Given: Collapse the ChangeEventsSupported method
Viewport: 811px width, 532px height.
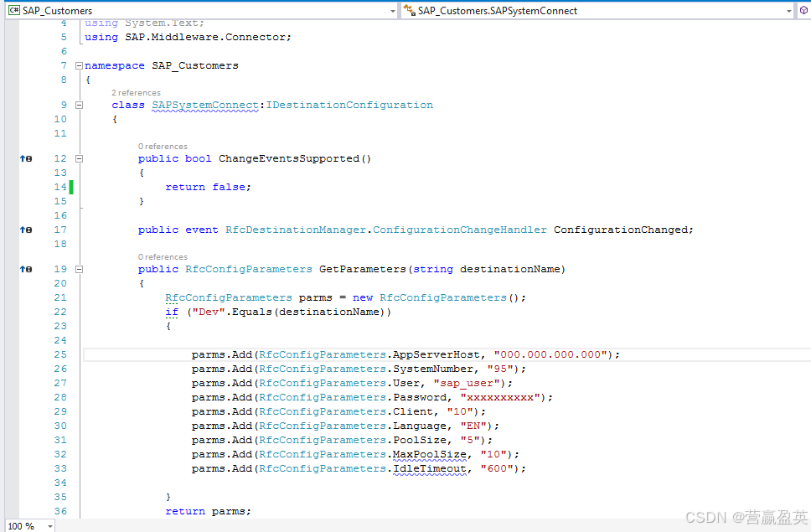Looking at the screenshot, I should coord(78,158).
